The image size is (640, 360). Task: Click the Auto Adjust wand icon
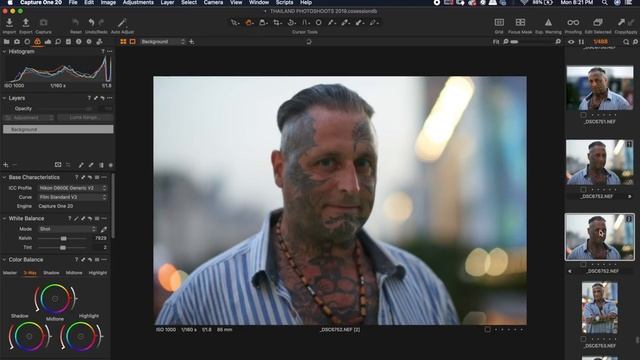[122, 23]
